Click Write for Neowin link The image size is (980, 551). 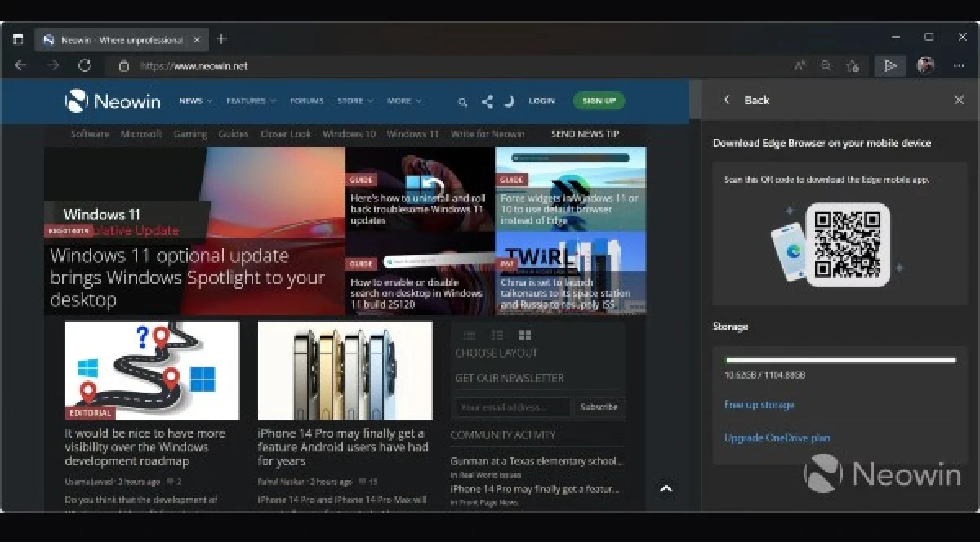[488, 134]
